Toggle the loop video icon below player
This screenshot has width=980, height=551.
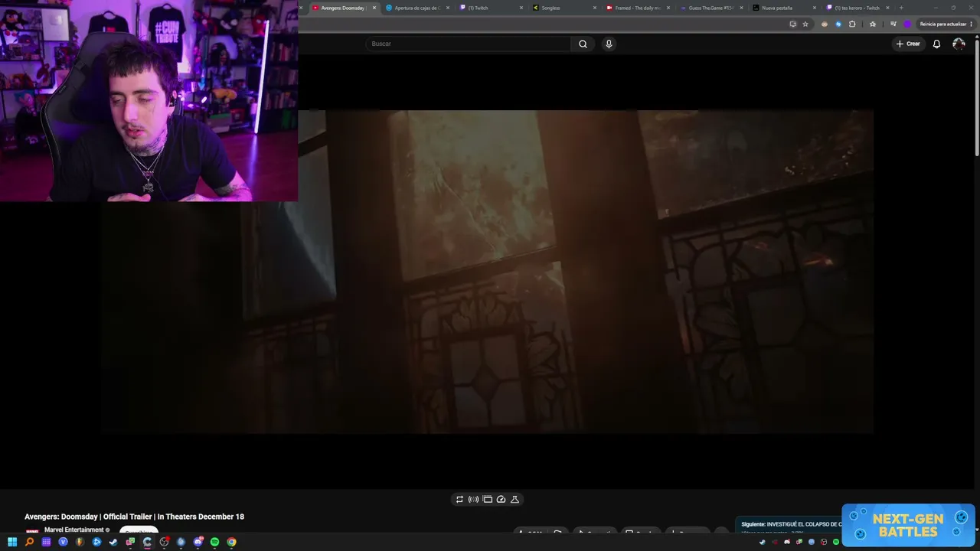459,500
